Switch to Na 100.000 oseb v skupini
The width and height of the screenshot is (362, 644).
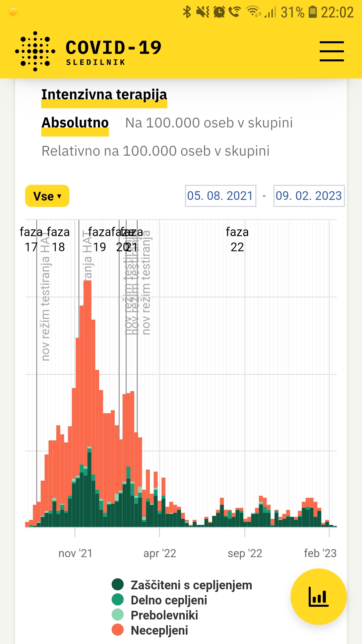point(209,123)
